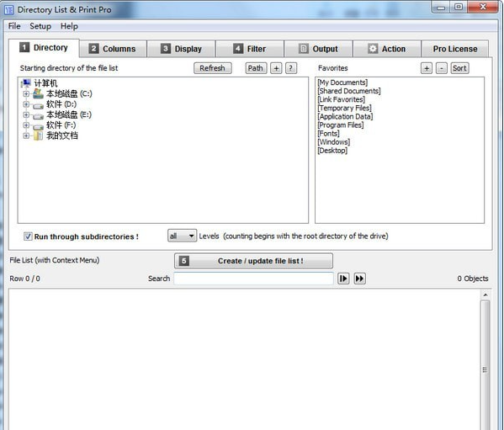Select [Fonts] favorite
The image size is (504, 430).
coord(328,133)
